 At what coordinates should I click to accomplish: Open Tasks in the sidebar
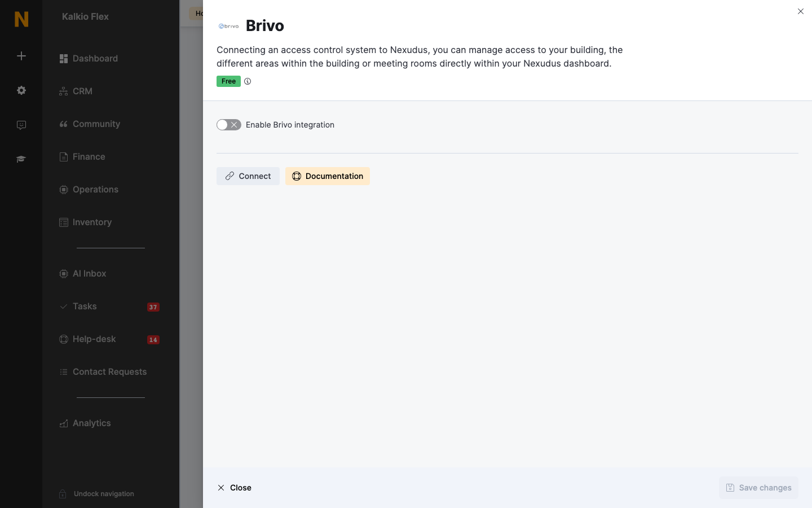(78, 306)
